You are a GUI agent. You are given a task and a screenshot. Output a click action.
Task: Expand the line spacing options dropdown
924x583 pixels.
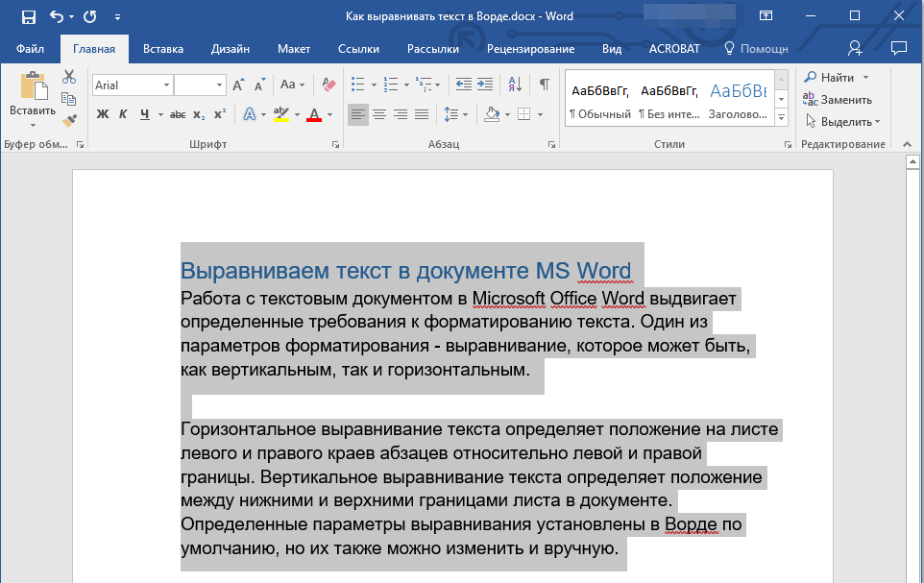pos(466,114)
